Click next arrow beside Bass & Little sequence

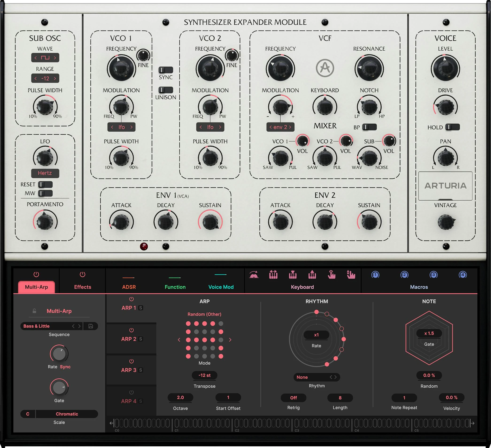(79, 326)
